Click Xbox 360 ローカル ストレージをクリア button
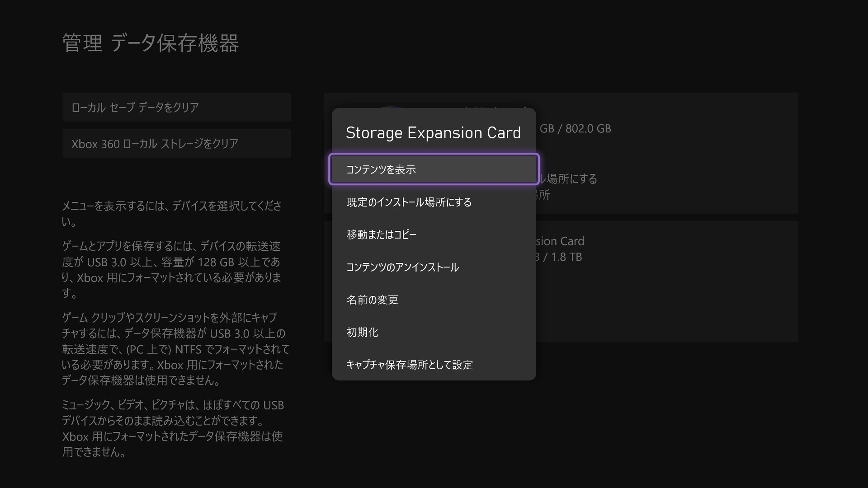The image size is (868, 488). [177, 143]
